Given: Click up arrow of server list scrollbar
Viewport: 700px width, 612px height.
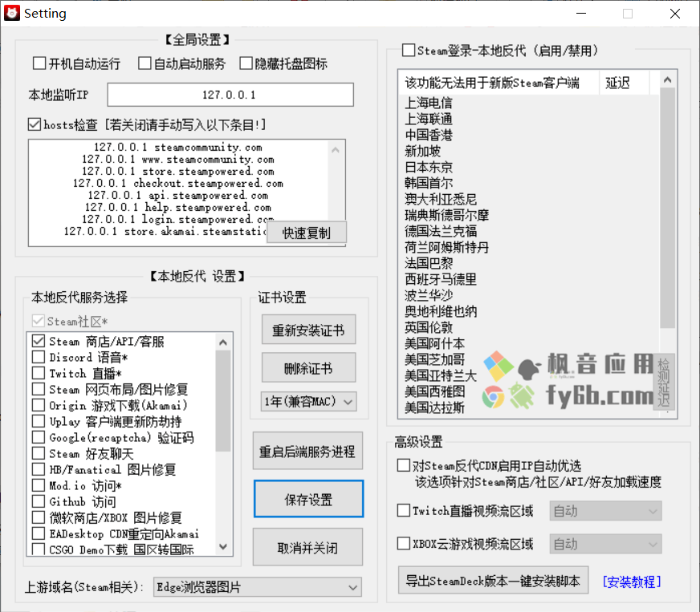Looking at the screenshot, I should point(667,80).
